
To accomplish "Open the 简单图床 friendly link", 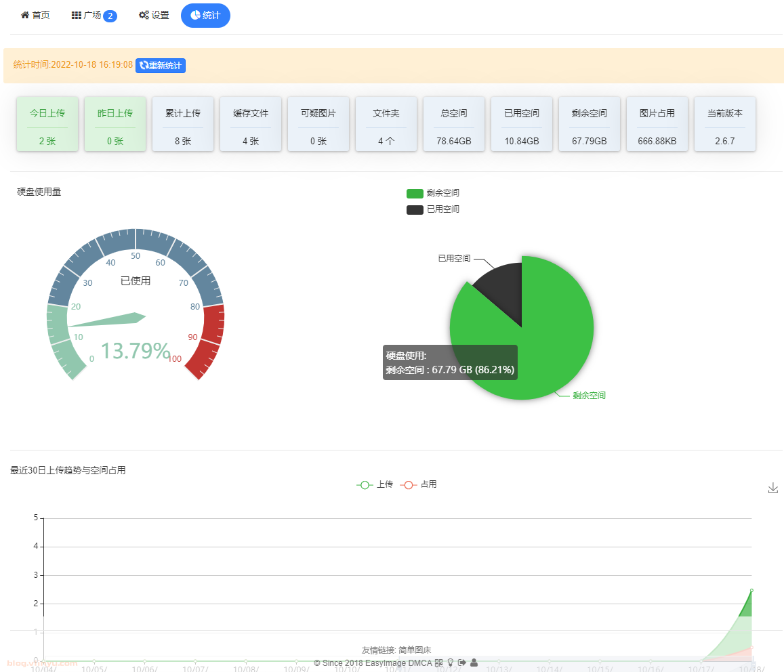I will click(415, 650).
